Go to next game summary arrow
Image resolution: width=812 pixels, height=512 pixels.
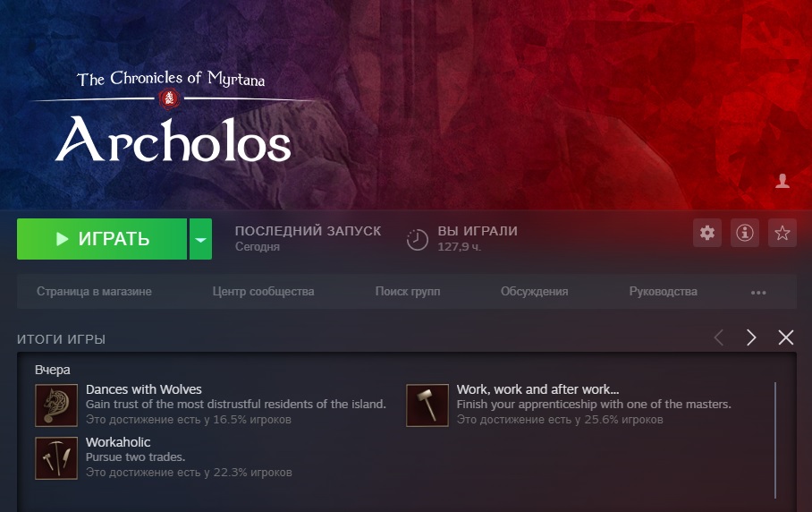point(751,337)
